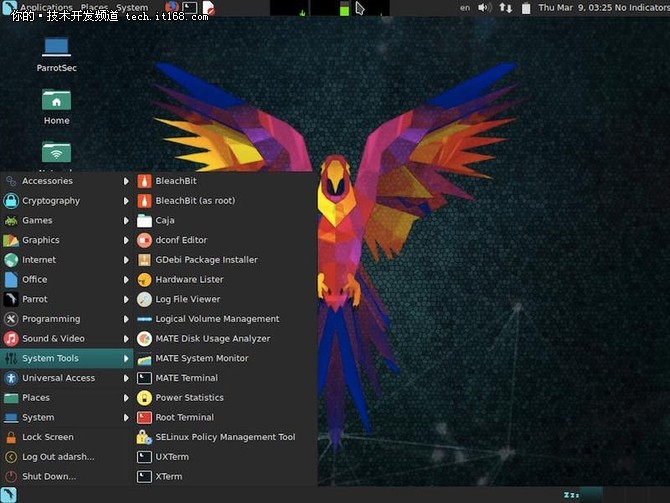Image resolution: width=670 pixels, height=503 pixels.
Task: Click the Log File Viewer magnifier icon
Action: pyautogui.click(x=144, y=299)
